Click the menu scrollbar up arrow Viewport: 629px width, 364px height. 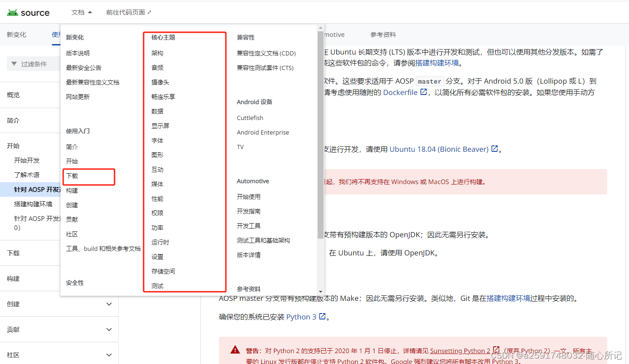click(320, 27)
